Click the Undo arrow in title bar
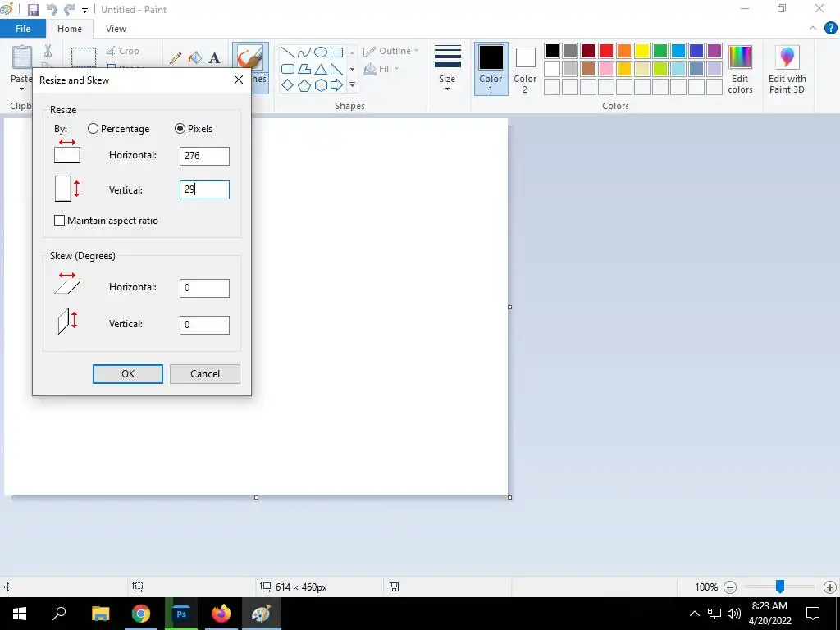Screen dimensions: 840x630 coord(52,10)
